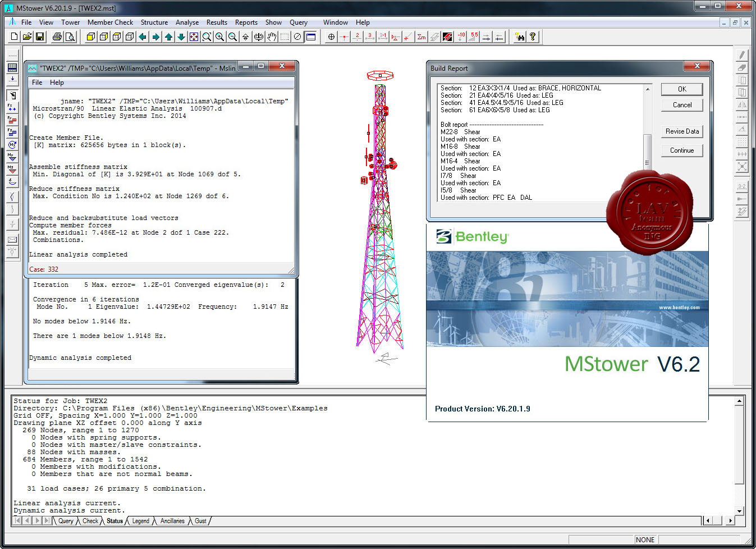Click the output tabs next-tab arrow
The height and width of the screenshot is (549, 756).
point(37,521)
